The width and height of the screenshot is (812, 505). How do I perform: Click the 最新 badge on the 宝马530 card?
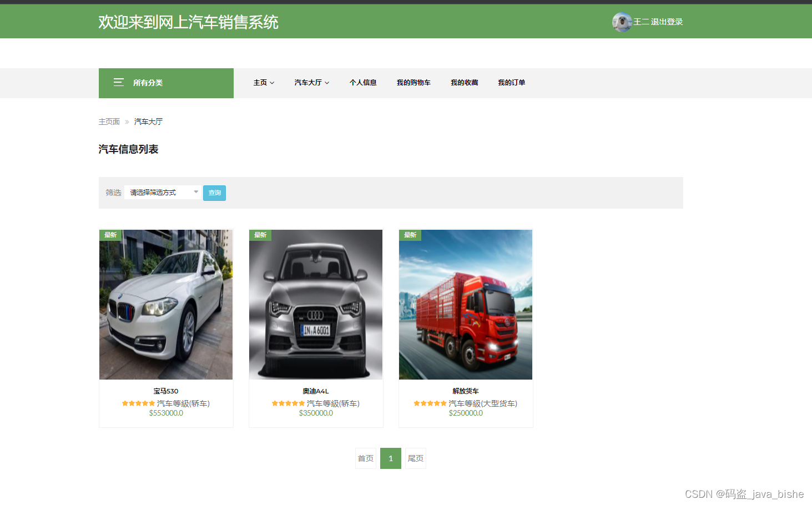(x=110, y=235)
